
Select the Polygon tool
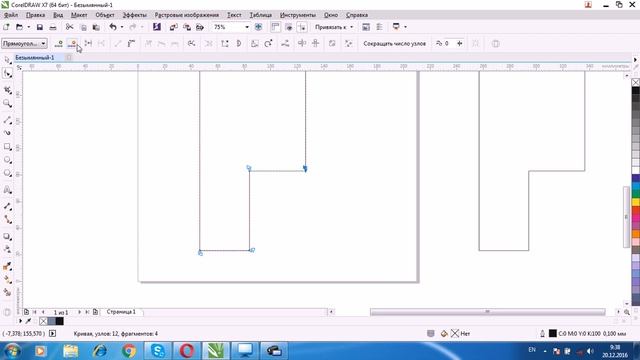(x=7, y=173)
